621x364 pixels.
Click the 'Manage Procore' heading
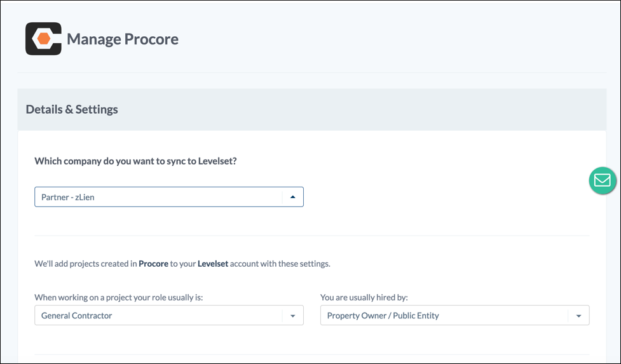click(x=123, y=39)
